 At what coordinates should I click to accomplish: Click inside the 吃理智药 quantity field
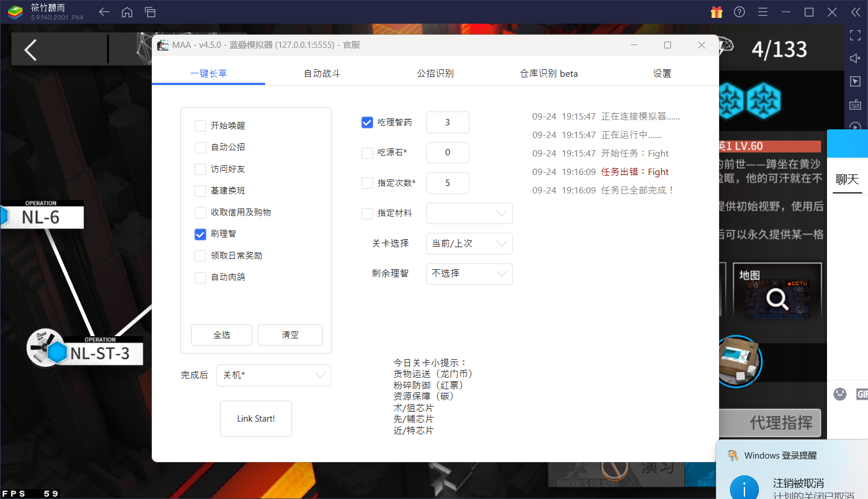tap(448, 122)
